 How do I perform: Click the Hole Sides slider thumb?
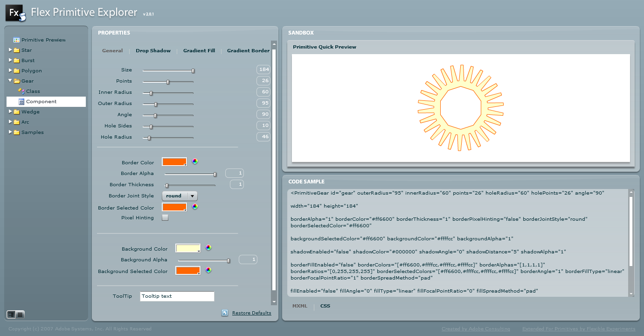[x=151, y=127]
